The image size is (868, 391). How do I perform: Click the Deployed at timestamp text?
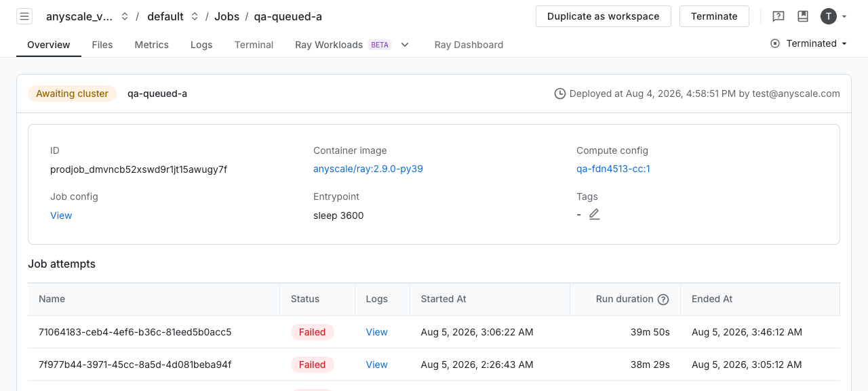pos(705,94)
